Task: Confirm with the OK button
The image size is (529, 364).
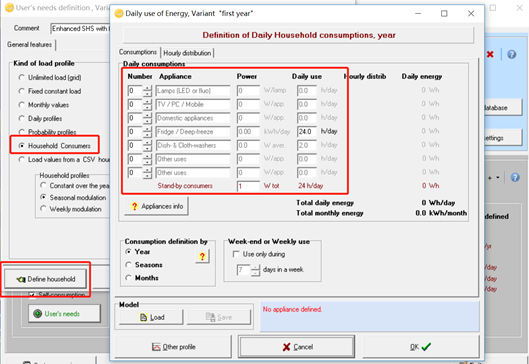Action: 421,347
